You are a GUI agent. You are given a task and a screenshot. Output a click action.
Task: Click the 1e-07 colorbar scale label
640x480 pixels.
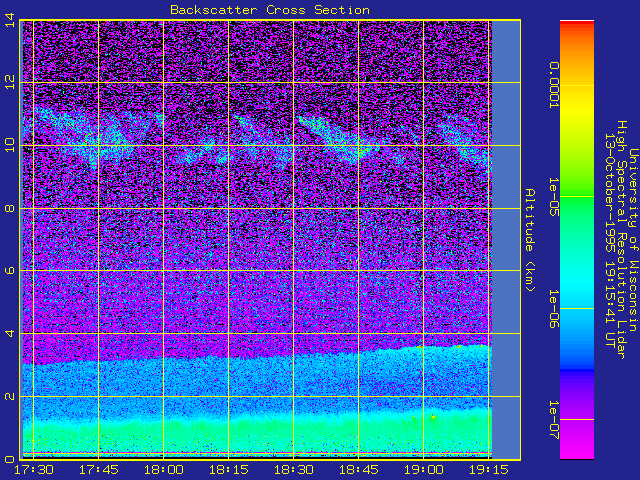tap(553, 420)
